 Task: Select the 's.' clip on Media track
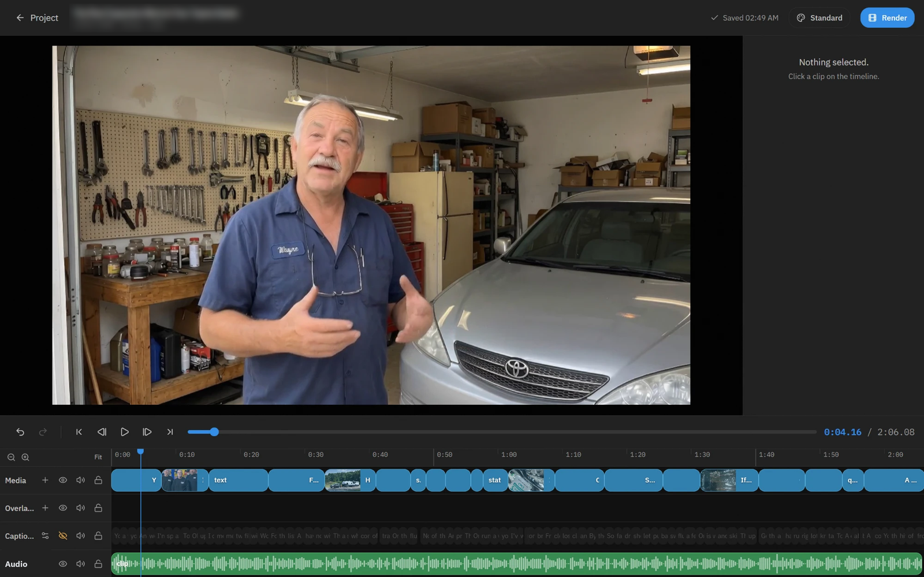pyautogui.click(x=418, y=480)
